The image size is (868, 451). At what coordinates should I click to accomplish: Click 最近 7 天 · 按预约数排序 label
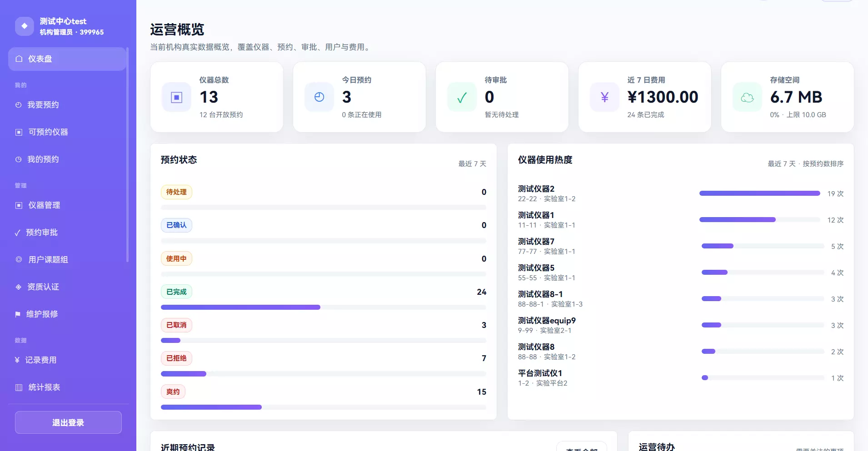[806, 164]
